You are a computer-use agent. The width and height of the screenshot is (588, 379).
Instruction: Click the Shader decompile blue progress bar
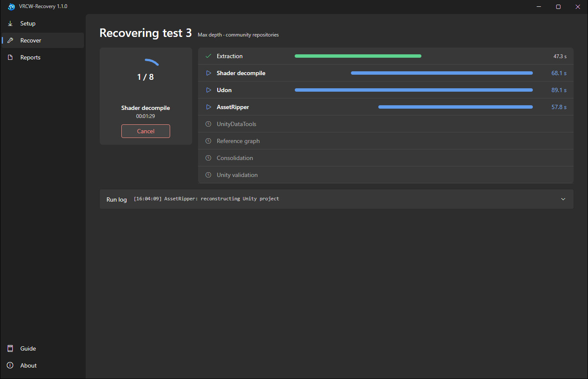point(442,73)
